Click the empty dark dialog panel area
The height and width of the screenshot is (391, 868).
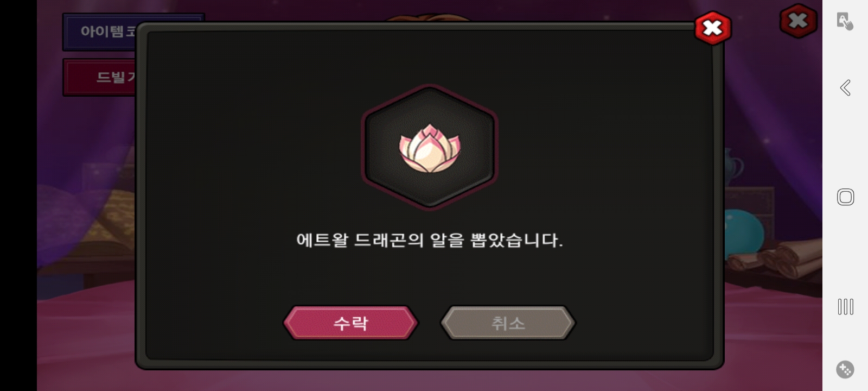pos(244,163)
